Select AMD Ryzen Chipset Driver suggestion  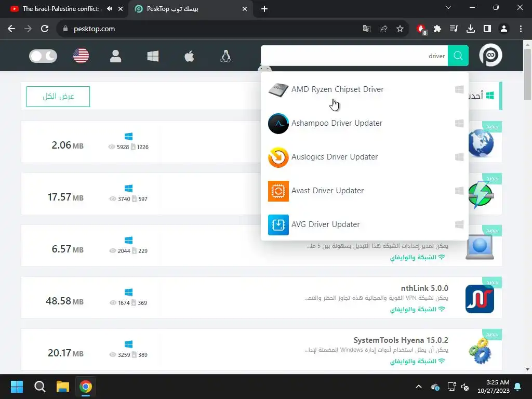(365, 89)
